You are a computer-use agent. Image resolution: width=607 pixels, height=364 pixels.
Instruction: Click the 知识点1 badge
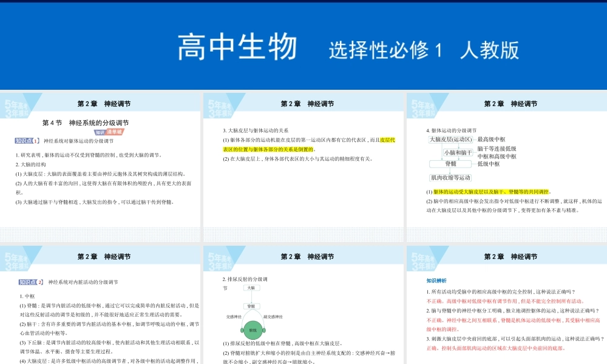[x=27, y=141]
